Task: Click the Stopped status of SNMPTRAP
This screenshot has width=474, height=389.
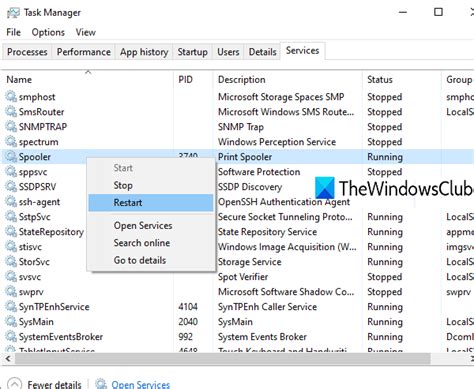Action: 384,127
